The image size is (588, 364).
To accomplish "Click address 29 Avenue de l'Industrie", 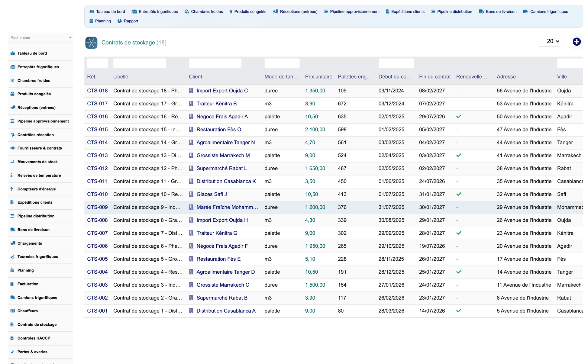I will (x=524, y=207).
